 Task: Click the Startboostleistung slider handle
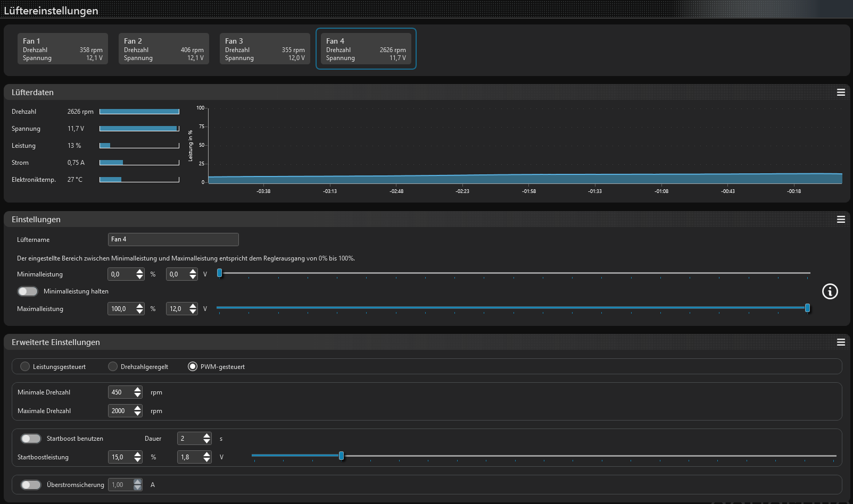341,456
